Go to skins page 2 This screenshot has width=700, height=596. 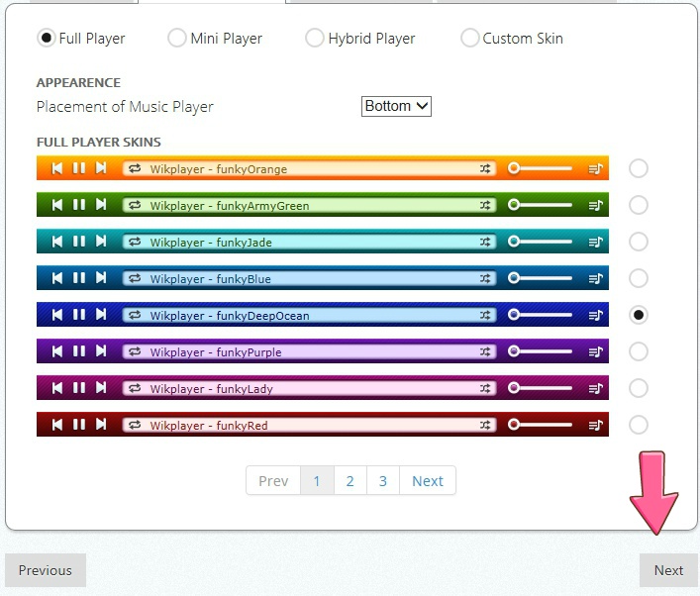(350, 480)
